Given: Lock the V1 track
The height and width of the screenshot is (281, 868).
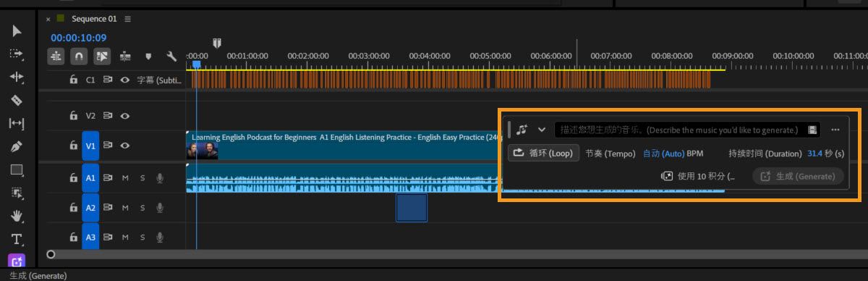Looking at the screenshot, I should tap(74, 146).
